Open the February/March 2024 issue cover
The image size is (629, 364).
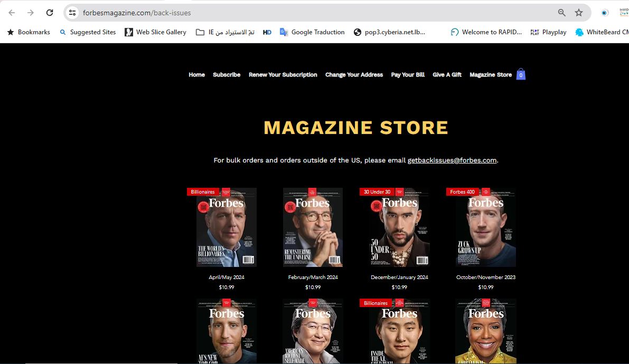313,227
